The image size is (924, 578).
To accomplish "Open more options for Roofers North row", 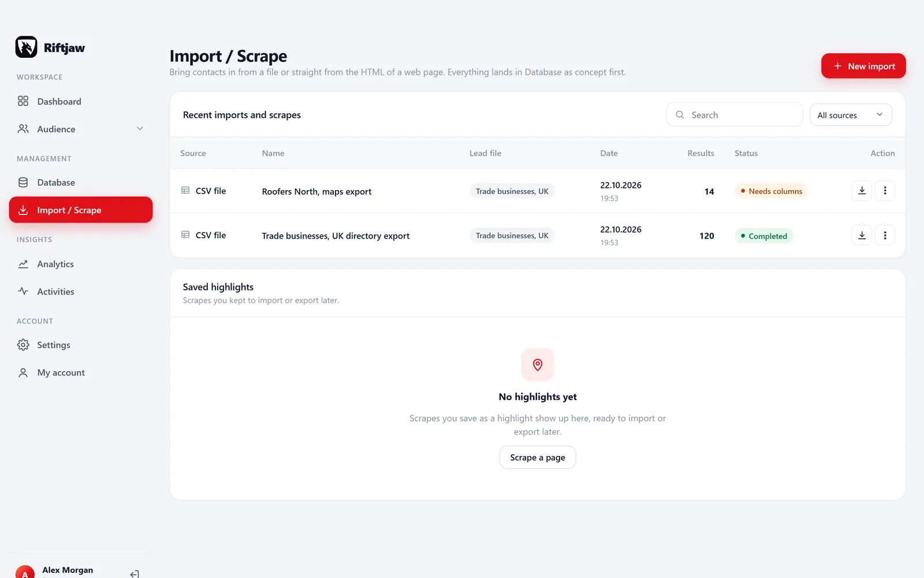I will pyautogui.click(x=885, y=191).
